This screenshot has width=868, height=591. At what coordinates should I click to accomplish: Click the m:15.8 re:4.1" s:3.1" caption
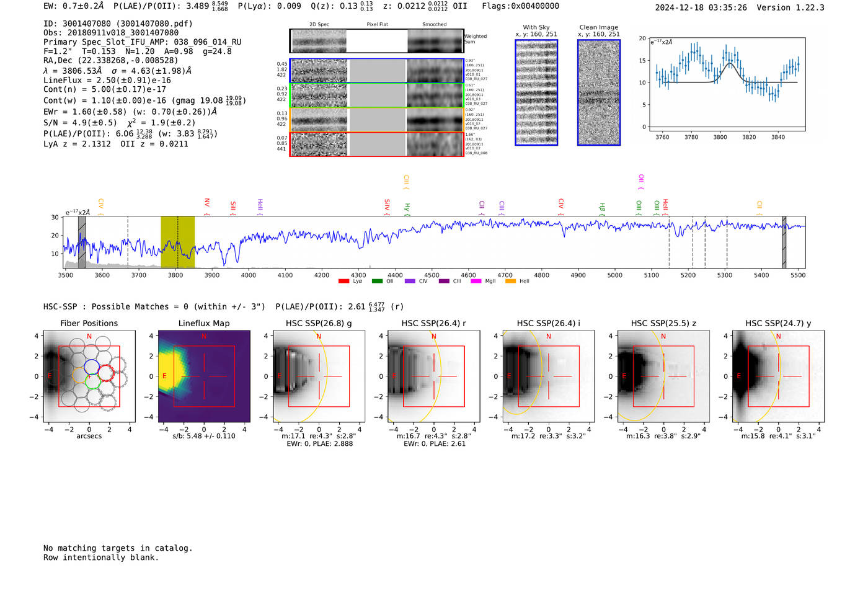coord(779,436)
